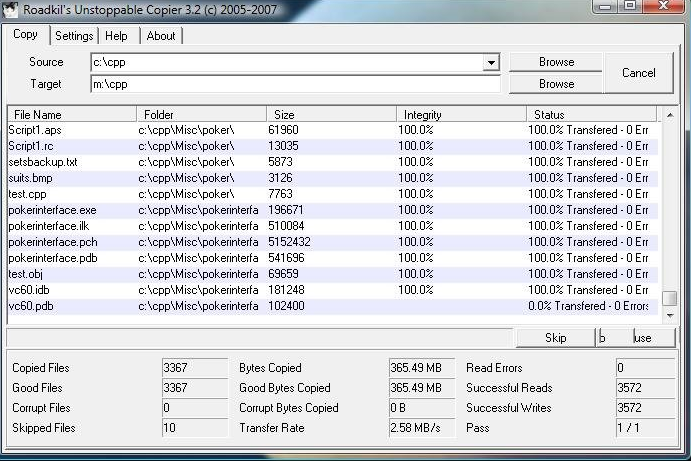Skip the current file
691x462 pixels.
click(555, 338)
